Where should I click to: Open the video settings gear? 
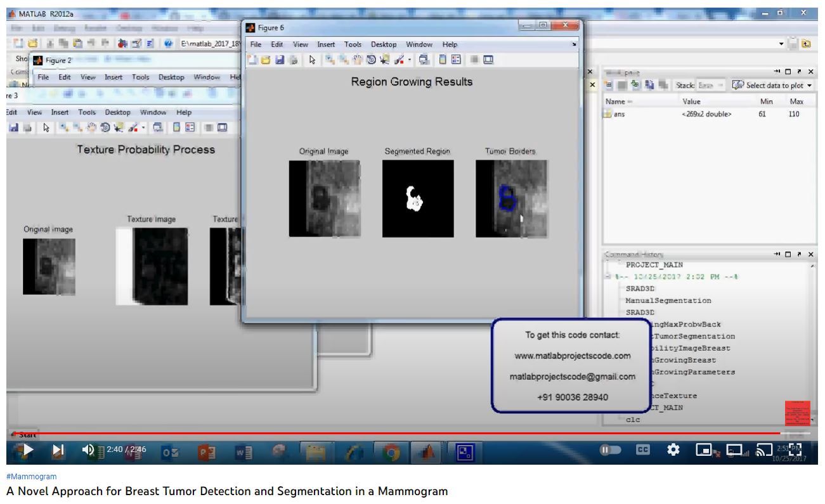tap(673, 449)
